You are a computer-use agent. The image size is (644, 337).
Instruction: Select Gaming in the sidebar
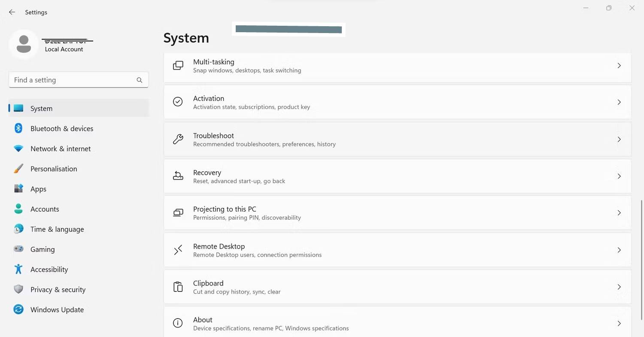(x=42, y=249)
